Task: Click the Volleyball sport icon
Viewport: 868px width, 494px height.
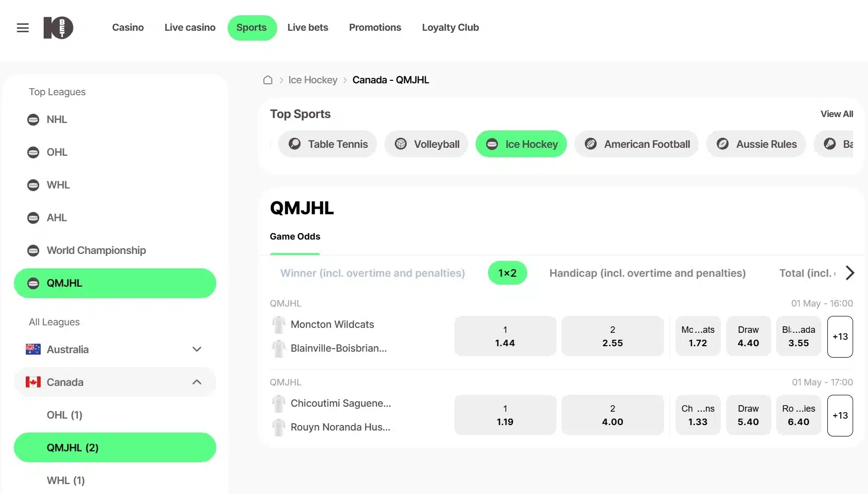Action: tap(401, 144)
